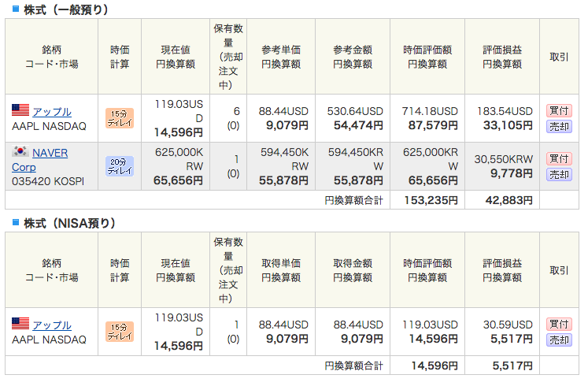Click 円換算額合計 label in 一般預り table
588x386 pixels.
pos(353,200)
